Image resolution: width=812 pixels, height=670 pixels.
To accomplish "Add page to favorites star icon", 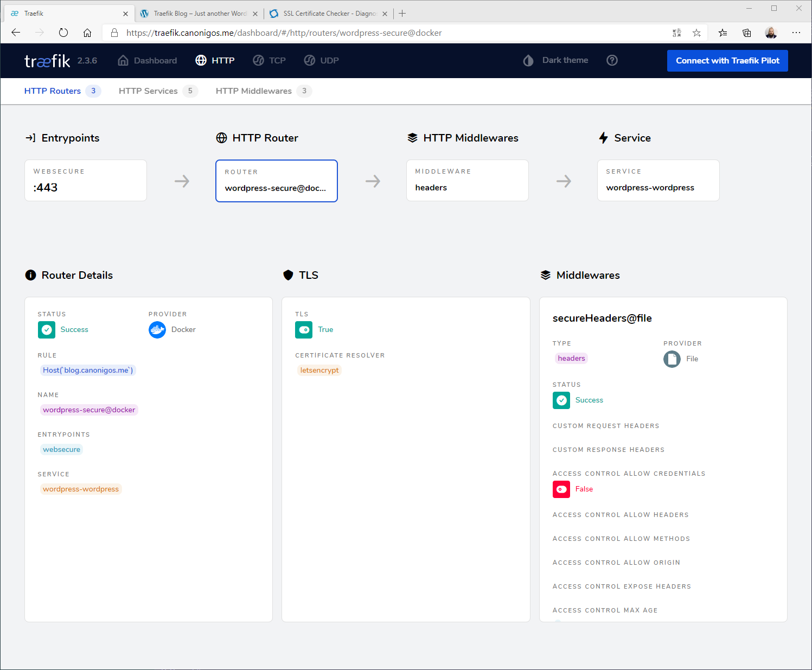I will (x=696, y=33).
